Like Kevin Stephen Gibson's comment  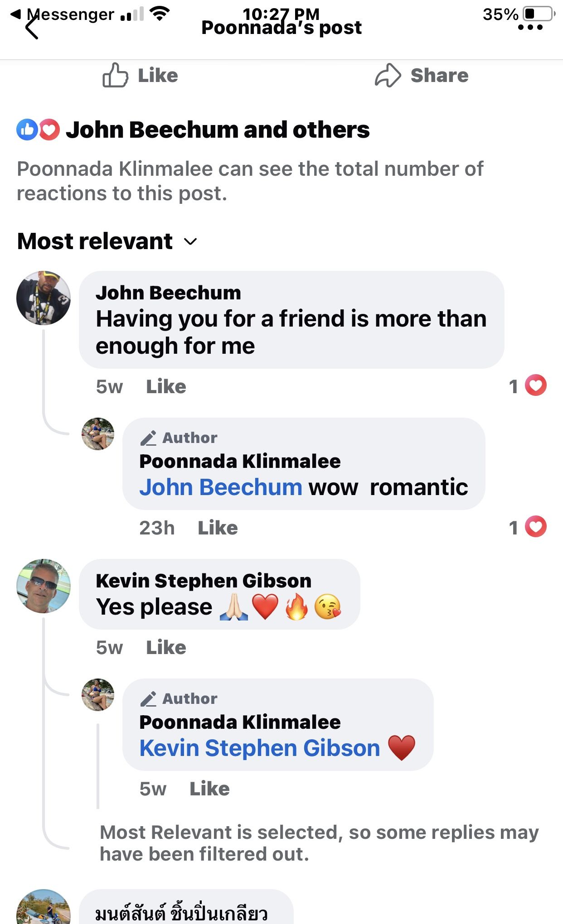tap(166, 648)
